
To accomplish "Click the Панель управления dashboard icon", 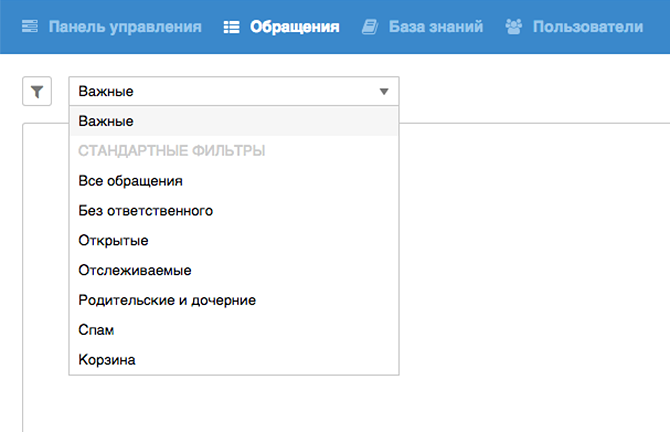I will click(x=29, y=26).
